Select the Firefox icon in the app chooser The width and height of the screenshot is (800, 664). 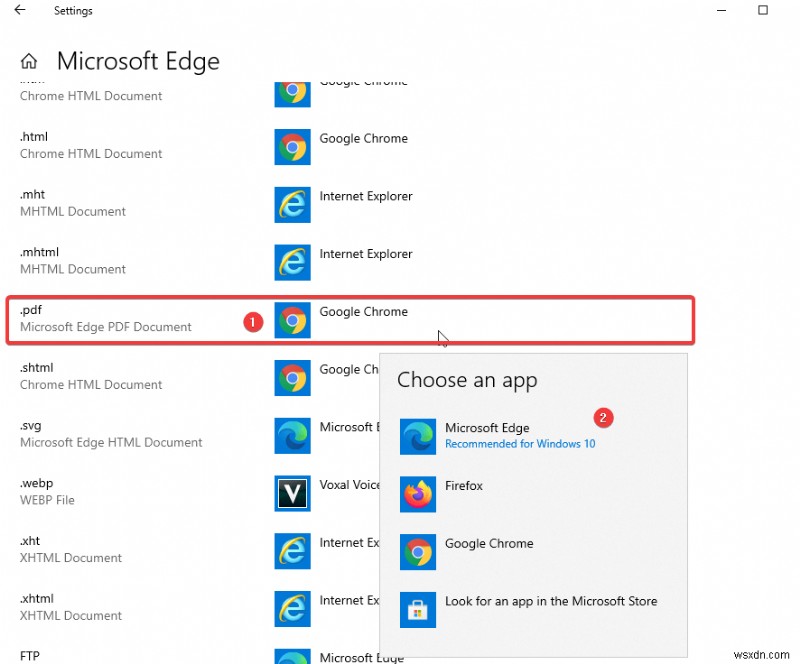click(x=418, y=494)
